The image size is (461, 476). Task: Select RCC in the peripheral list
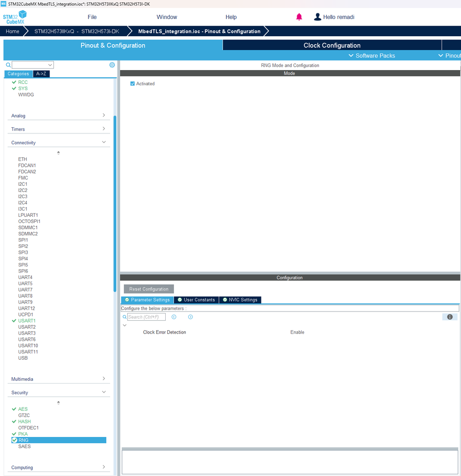pyautogui.click(x=23, y=82)
